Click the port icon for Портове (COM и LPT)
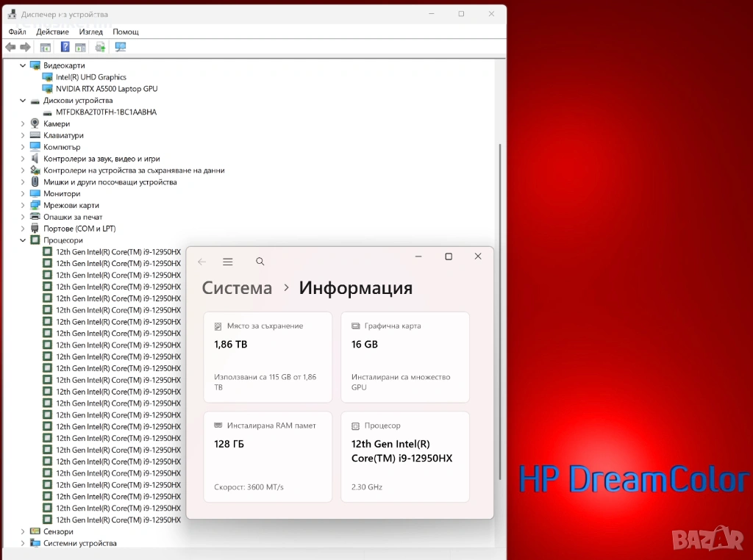 pyautogui.click(x=35, y=229)
